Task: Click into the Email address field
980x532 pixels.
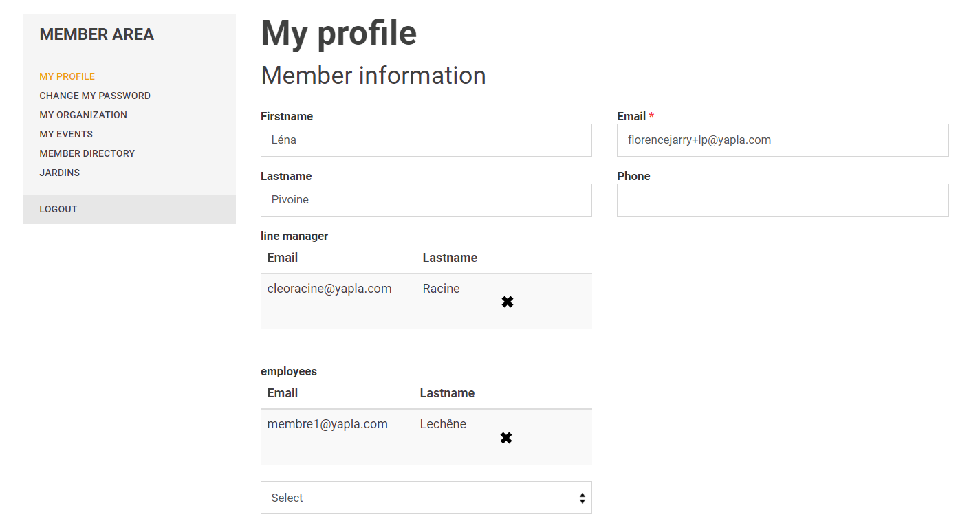Action: (x=782, y=140)
